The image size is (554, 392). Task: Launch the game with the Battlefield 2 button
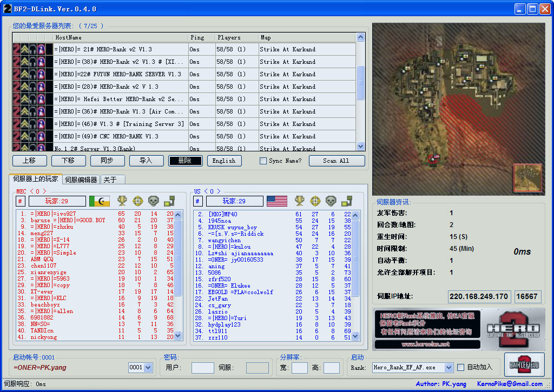click(524, 365)
